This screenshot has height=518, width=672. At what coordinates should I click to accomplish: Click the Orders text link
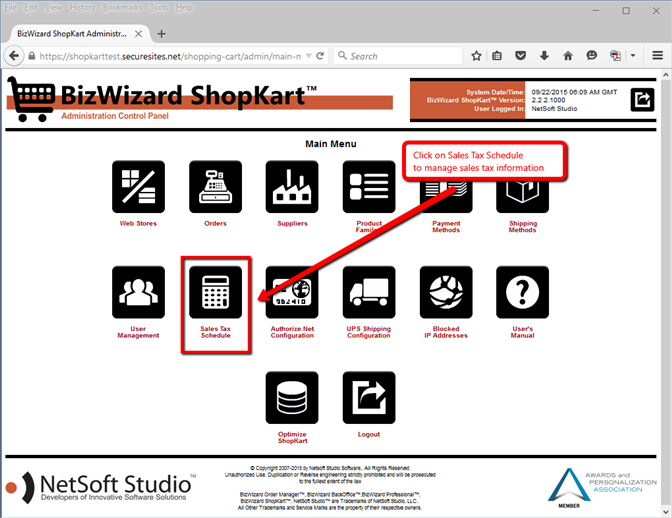[x=215, y=223]
